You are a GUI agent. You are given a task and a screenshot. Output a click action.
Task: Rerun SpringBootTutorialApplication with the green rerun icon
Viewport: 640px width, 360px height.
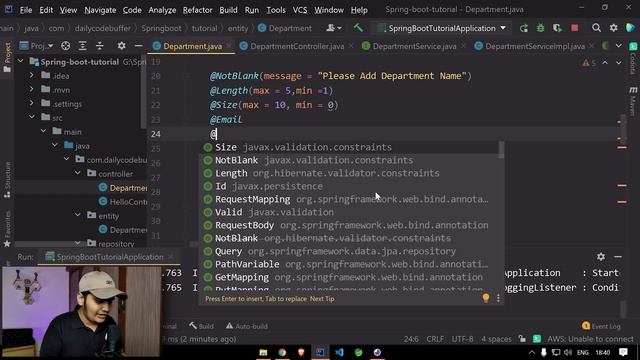524,28
